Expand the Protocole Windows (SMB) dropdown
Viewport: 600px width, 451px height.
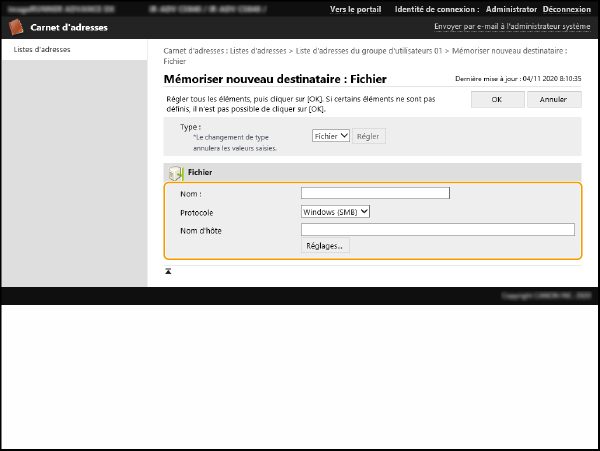[x=335, y=211]
